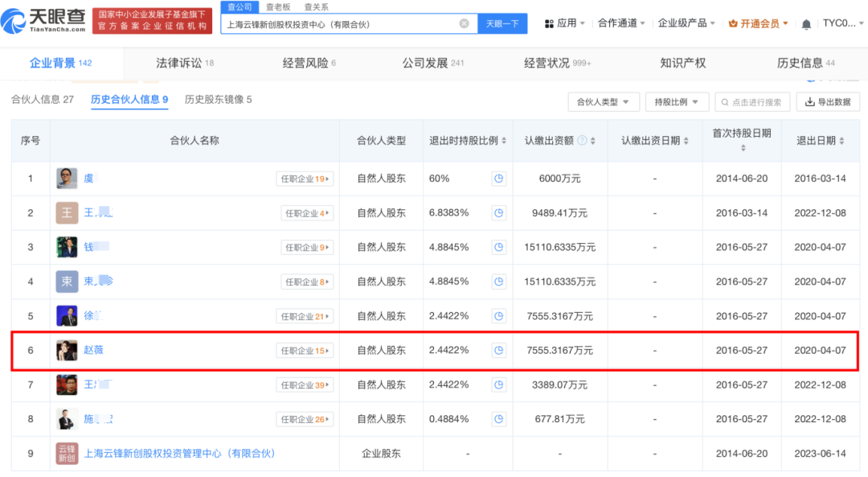This screenshot has width=868, height=477.
Task: Switch to 查老板 search tab
Action: 278,6
